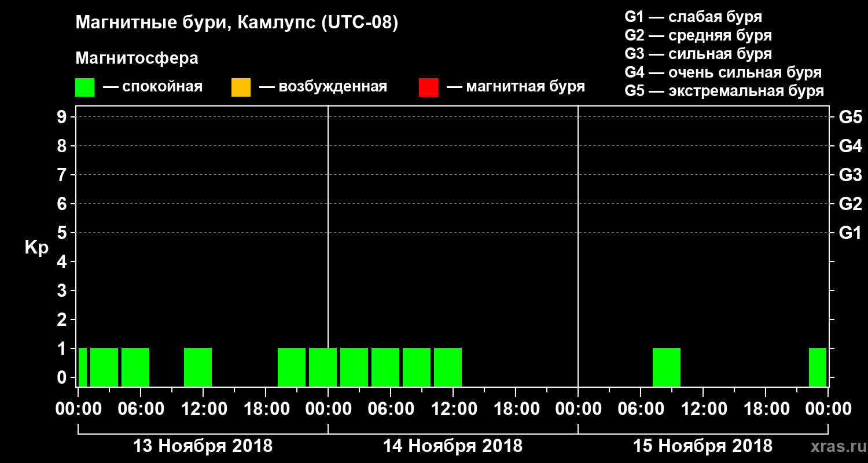
Task: Click the '12:00' time label under 13 Ноября
Action: pos(203,409)
